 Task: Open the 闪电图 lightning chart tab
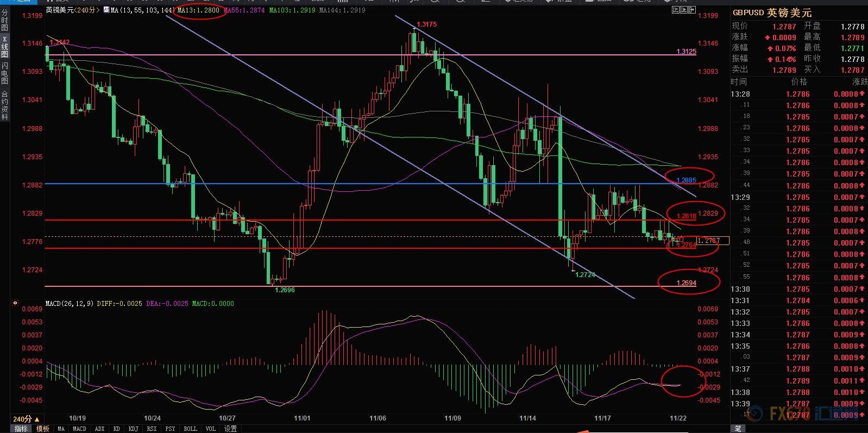pyautogui.click(x=4, y=73)
